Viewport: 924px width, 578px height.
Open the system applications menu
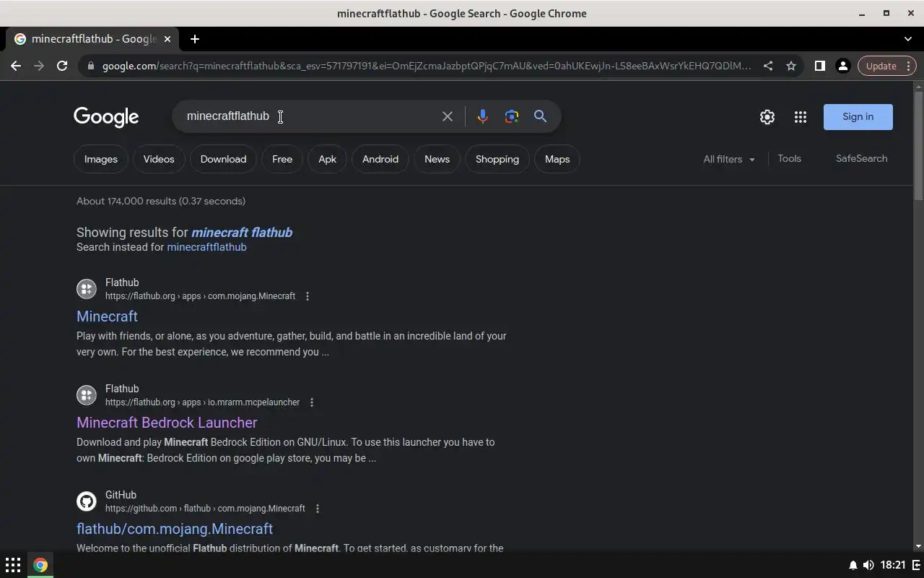[13, 565]
